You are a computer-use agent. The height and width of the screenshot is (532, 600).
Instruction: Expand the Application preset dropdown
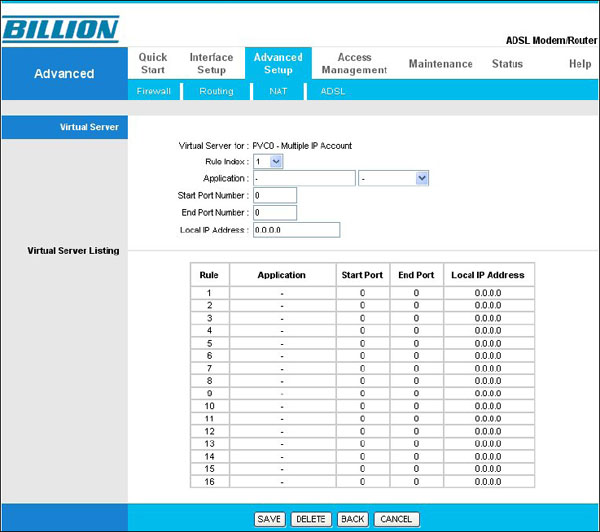pos(394,178)
